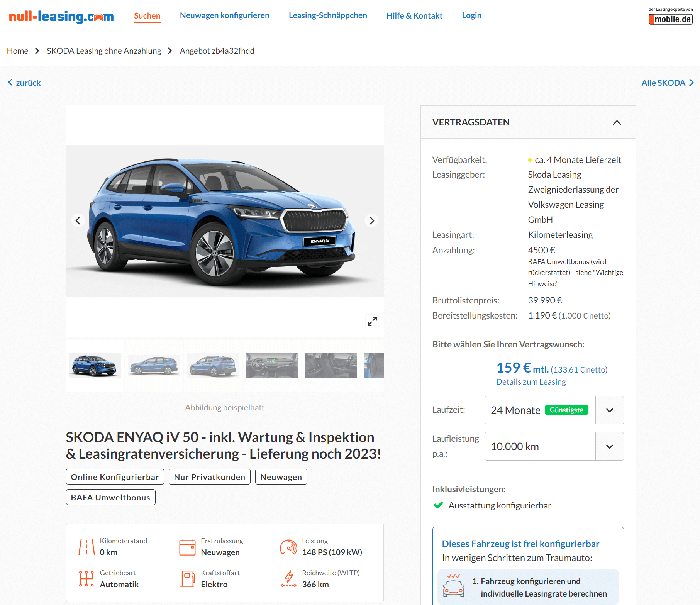Open the Suchen menu item
Viewport: 700px width, 605px height.
click(x=147, y=16)
